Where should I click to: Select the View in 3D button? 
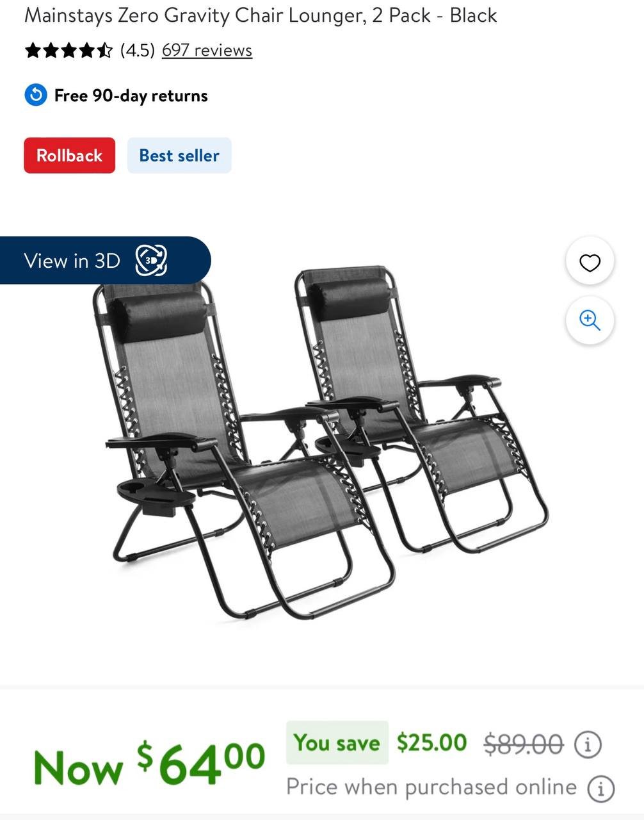[105, 260]
